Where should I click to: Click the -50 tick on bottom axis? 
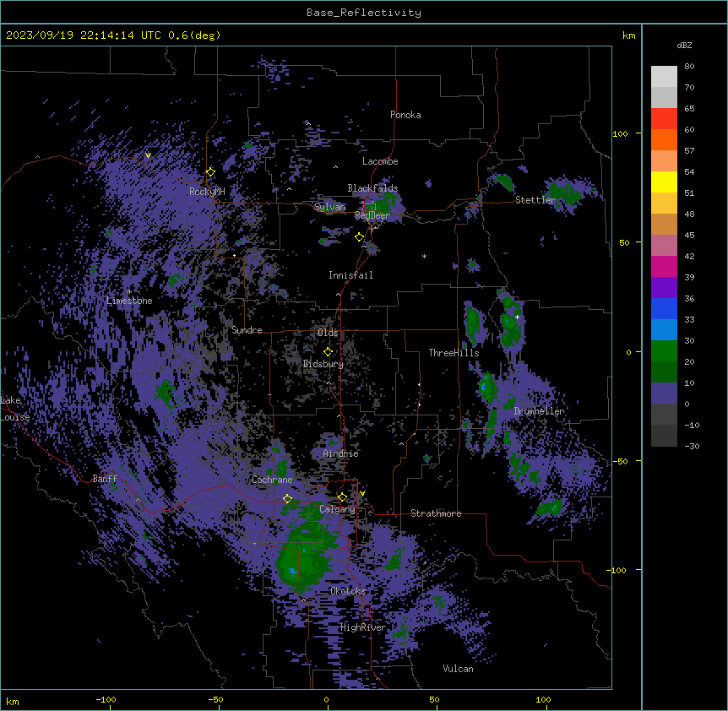[215, 699]
